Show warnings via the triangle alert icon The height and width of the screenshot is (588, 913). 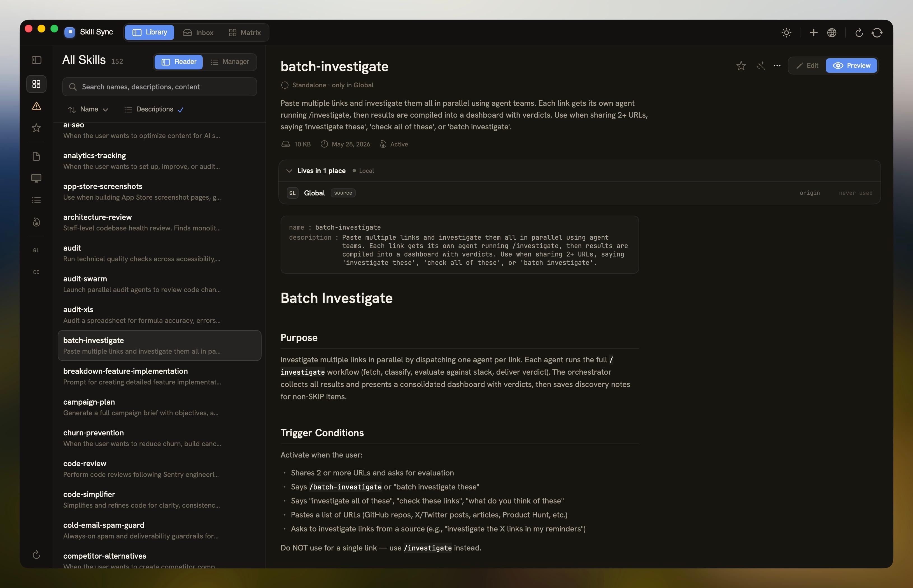click(36, 106)
